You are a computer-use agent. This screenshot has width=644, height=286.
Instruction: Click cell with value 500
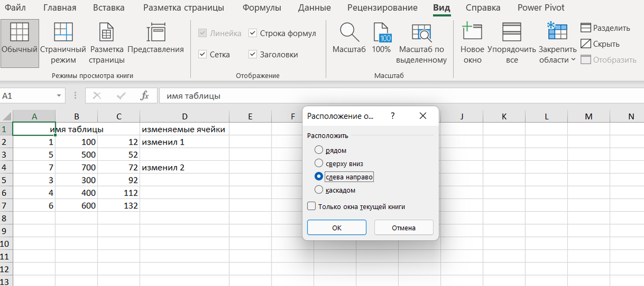(x=77, y=155)
